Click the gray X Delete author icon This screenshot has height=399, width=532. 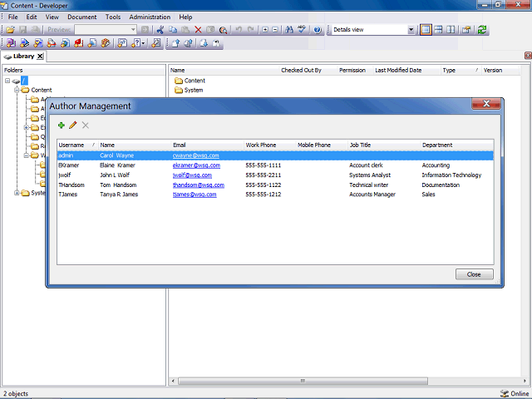click(86, 126)
